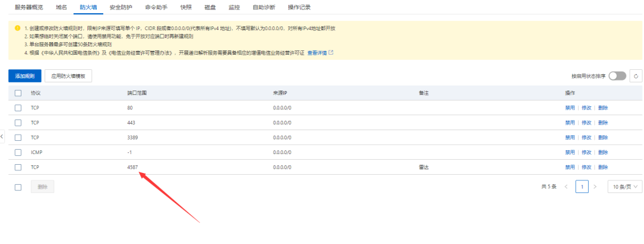
Task: Click 修改 for ICMP rule
Action: tap(587, 152)
